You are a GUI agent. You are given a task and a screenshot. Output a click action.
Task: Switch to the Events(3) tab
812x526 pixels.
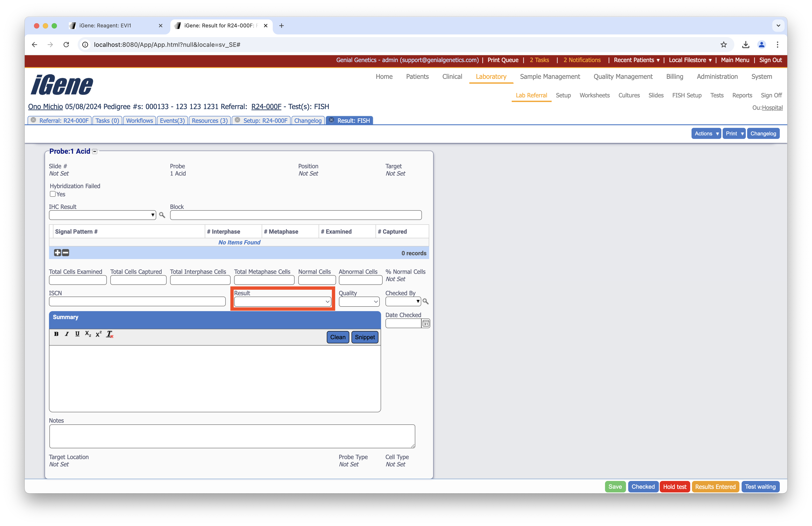pos(172,121)
